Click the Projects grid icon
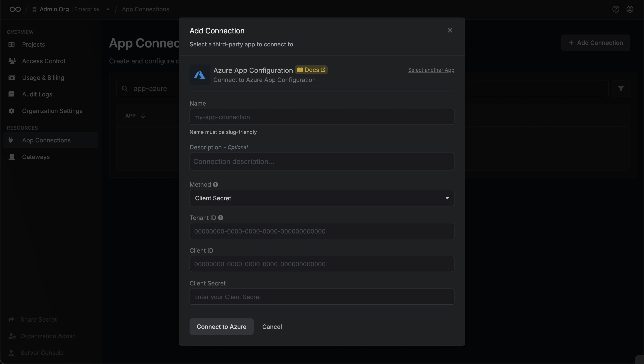This screenshot has height=364, width=644. click(x=11, y=44)
